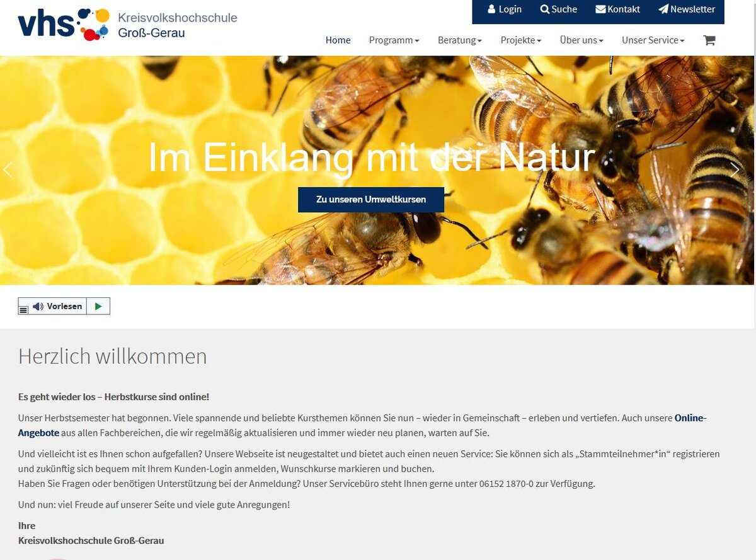This screenshot has width=756, height=560.
Task: Expand Unser Service navigation menu
Action: point(653,40)
